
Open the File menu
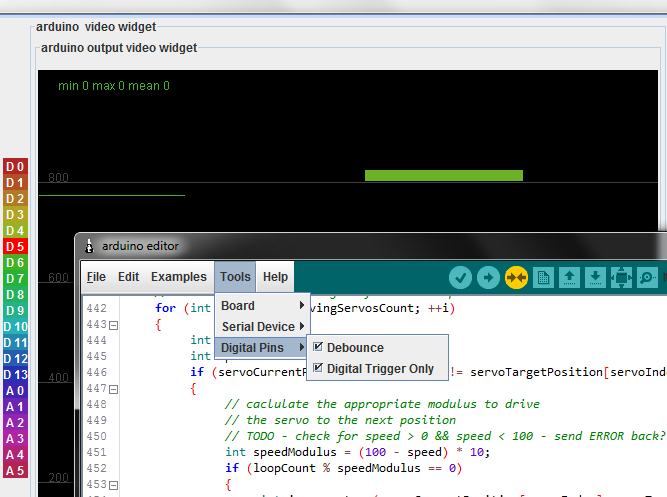[x=96, y=277]
